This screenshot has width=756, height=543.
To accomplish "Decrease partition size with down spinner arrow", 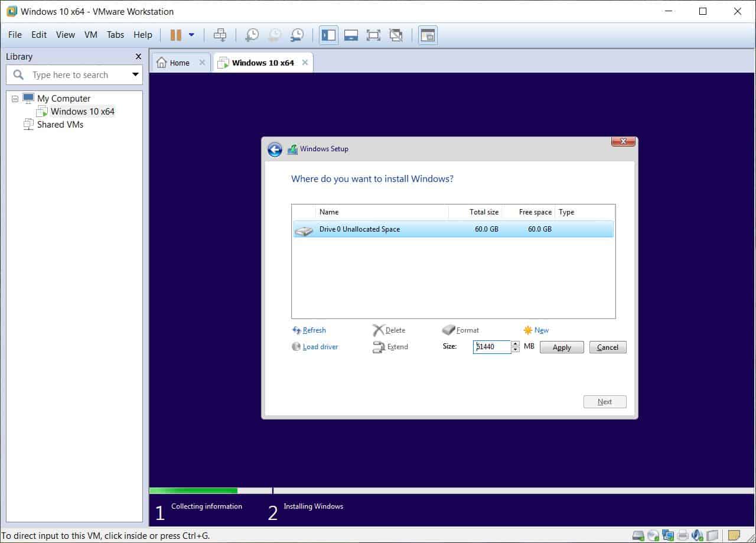I will pyautogui.click(x=516, y=350).
